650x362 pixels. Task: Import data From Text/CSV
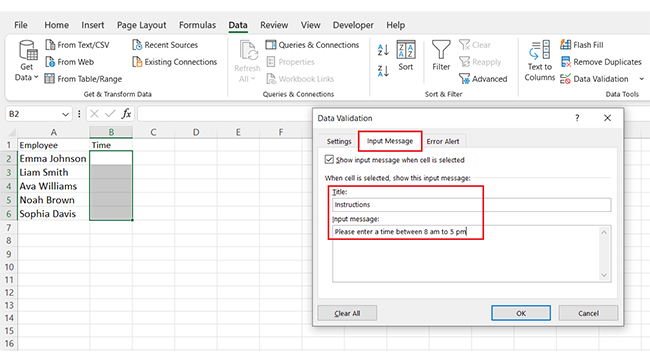[78, 45]
